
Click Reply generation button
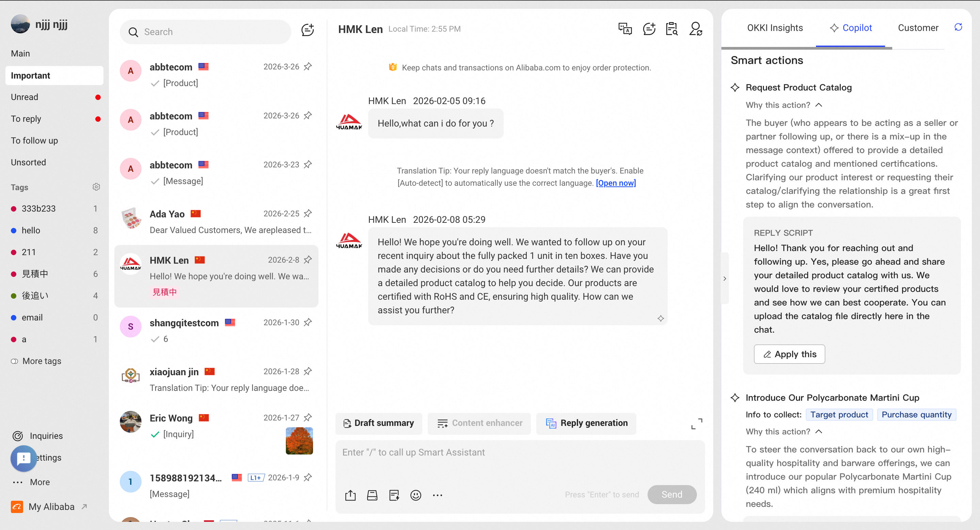[586, 424]
